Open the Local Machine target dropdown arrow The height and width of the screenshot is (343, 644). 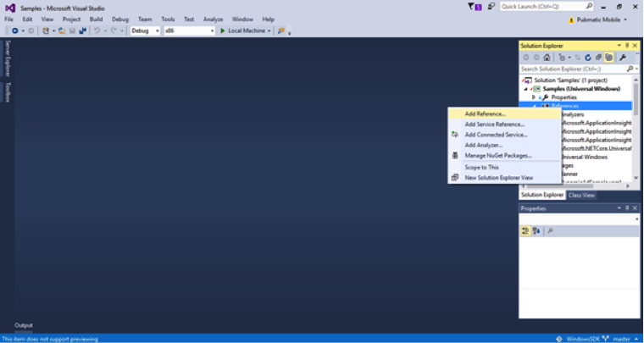269,30
